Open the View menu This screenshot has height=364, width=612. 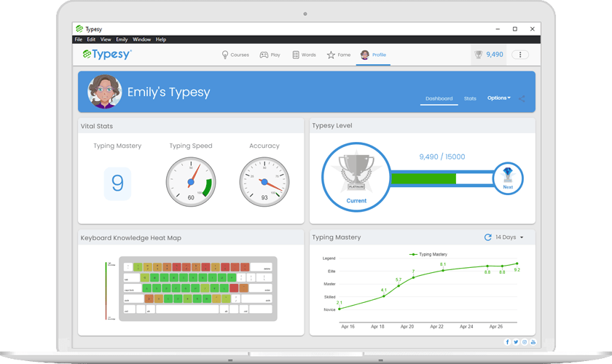(x=106, y=39)
